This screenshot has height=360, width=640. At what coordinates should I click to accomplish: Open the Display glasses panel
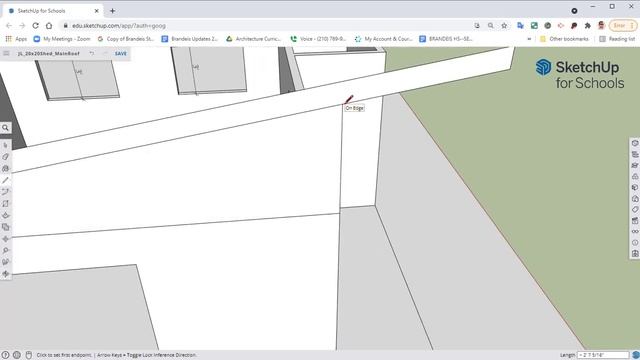pos(635,231)
